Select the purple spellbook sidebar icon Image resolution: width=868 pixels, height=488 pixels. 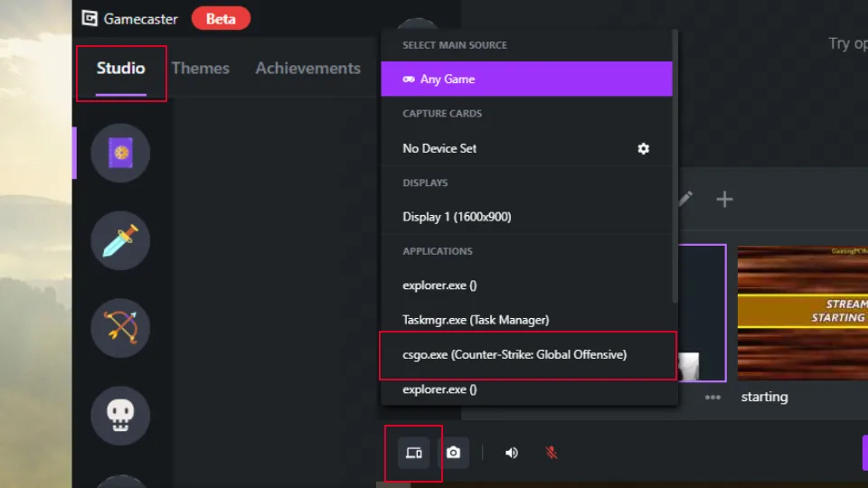(120, 153)
